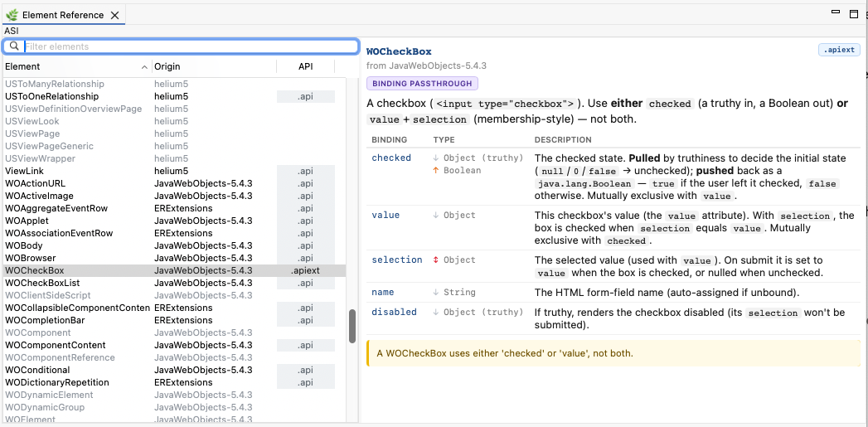Maximize the Element Reference view
Viewport: 868px width, 427px height.
coord(854,14)
